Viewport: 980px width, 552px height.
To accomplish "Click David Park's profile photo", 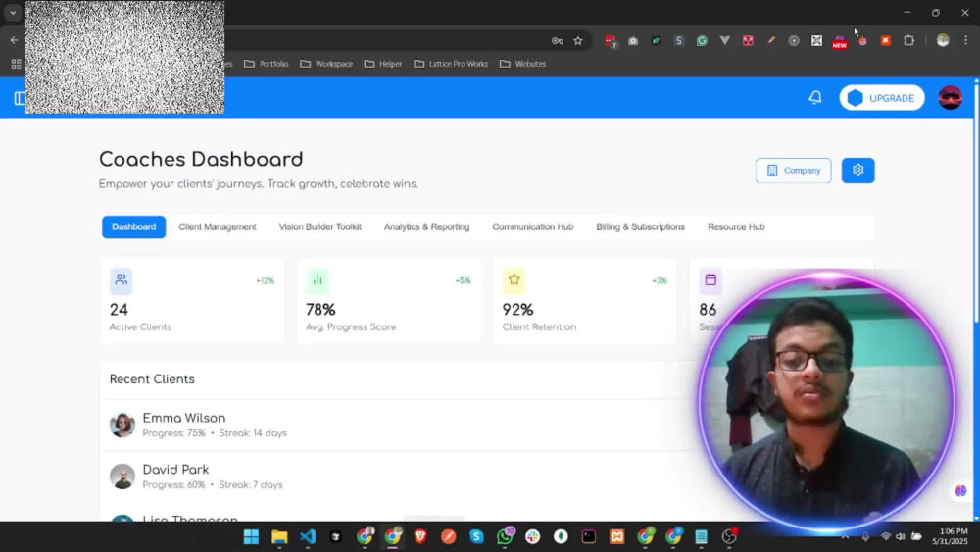I will 122,477.
